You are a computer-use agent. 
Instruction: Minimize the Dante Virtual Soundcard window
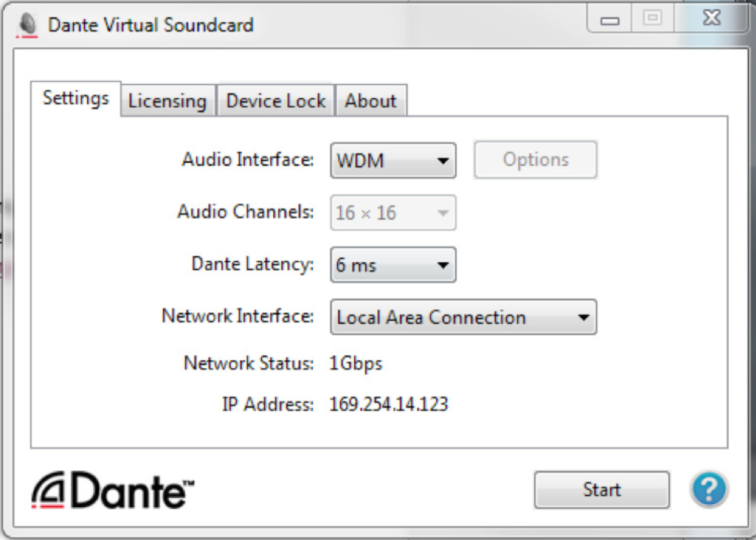(609, 19)
